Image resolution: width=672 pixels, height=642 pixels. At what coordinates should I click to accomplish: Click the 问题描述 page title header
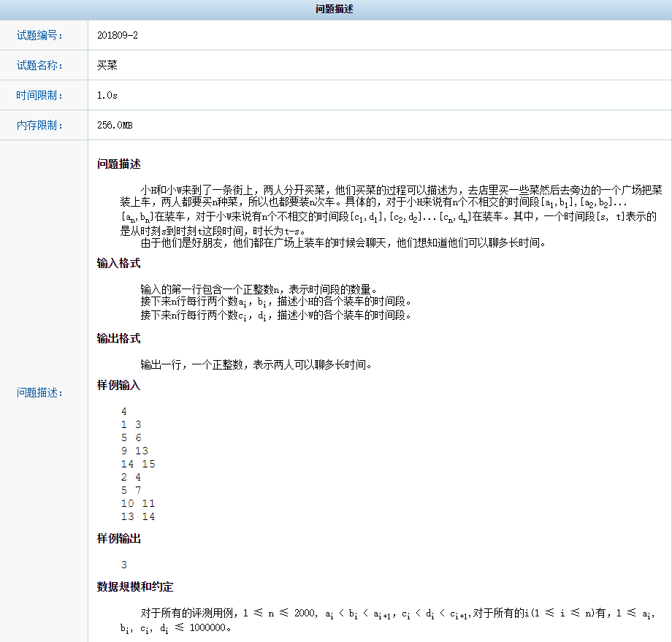(x=335, y=9)
